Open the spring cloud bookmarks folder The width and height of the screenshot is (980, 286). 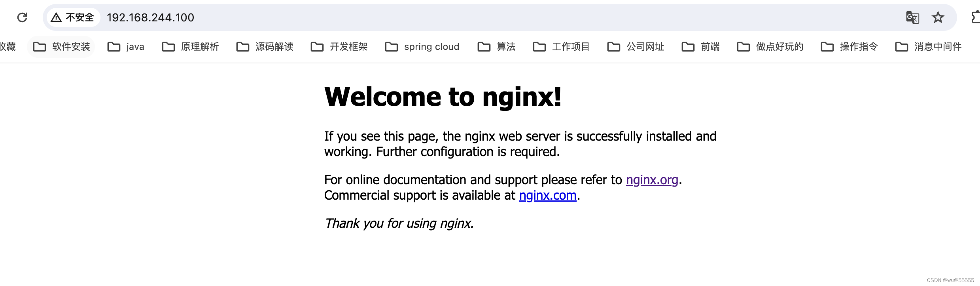[422, 47]
